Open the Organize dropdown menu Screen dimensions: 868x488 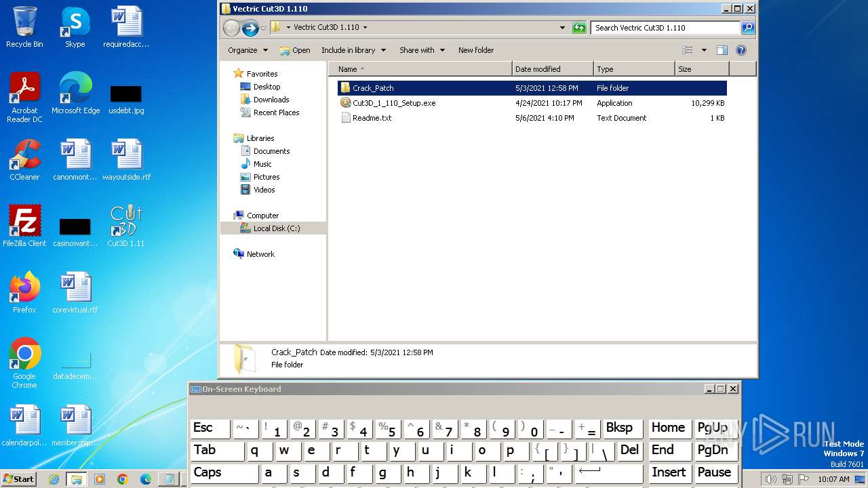[x=248, y=50]
